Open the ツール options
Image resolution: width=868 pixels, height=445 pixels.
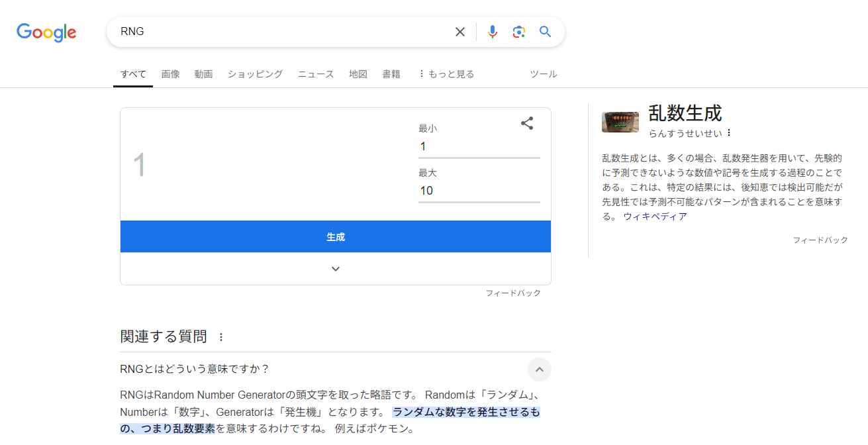pyautogui.click(x=544, y=74)
